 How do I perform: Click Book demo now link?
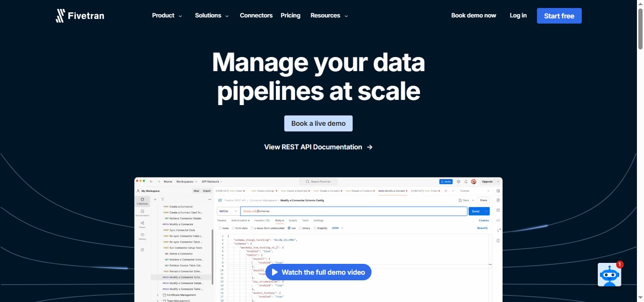pos(473,16)
